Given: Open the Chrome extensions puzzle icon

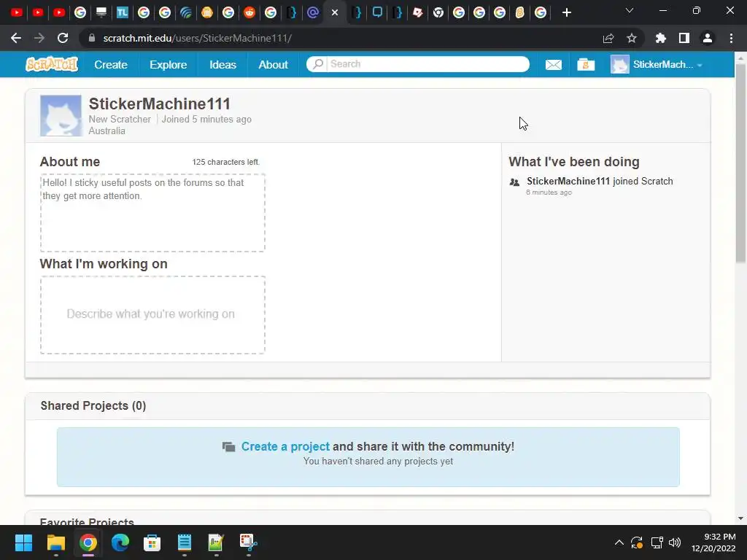Looking at the screenshot, I should coord(661,38).
